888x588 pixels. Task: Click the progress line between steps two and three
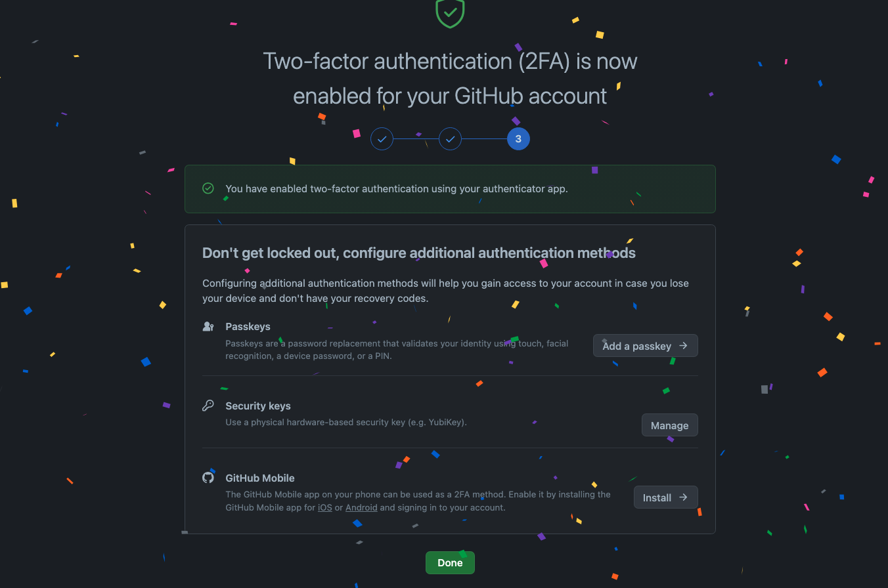pyautogui.click(x=484, y=138)
